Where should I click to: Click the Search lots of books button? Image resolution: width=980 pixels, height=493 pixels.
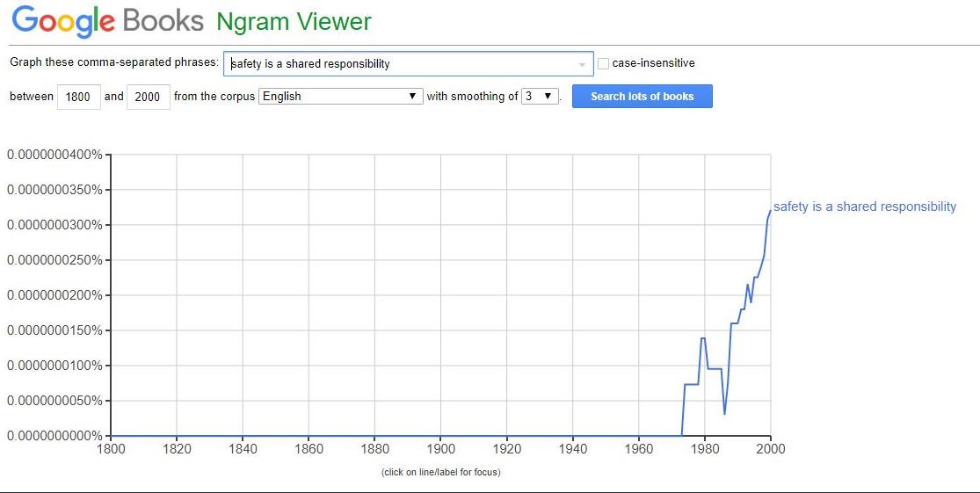pyautogui.click(x=642, y=96)
